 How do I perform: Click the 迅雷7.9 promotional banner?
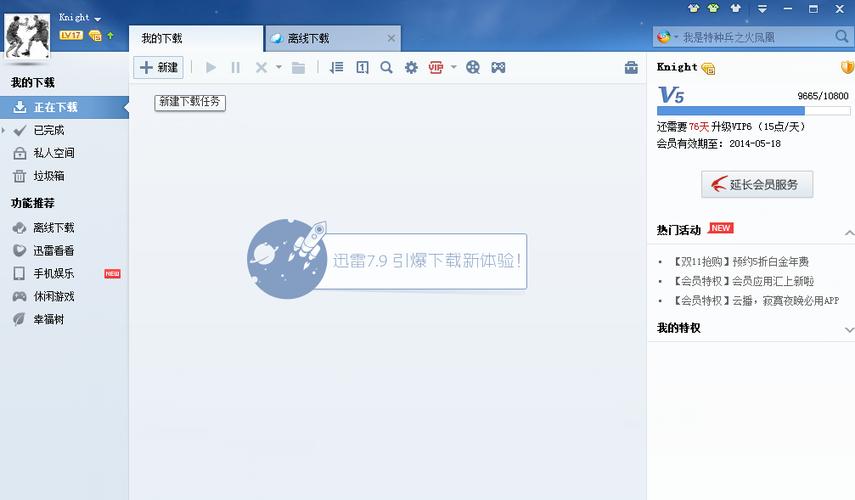(x=387, y=259)
